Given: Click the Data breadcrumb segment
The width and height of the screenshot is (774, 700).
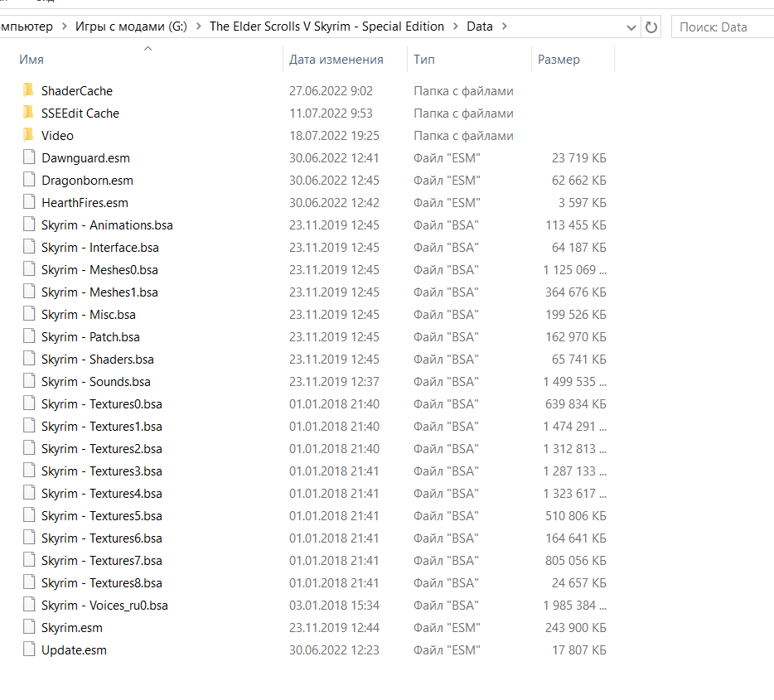Looking at the screenshot, I should click(x=480, y=27).
